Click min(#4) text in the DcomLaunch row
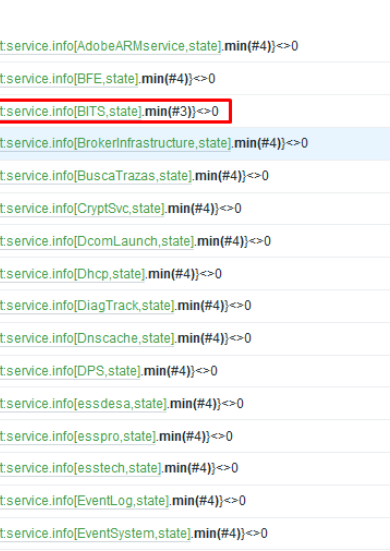 [x=221, y=241]
